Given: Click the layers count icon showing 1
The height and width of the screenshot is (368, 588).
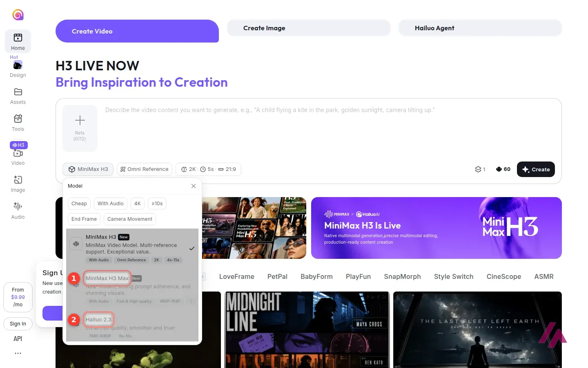Looking at the screenshot, I should 478,169.
